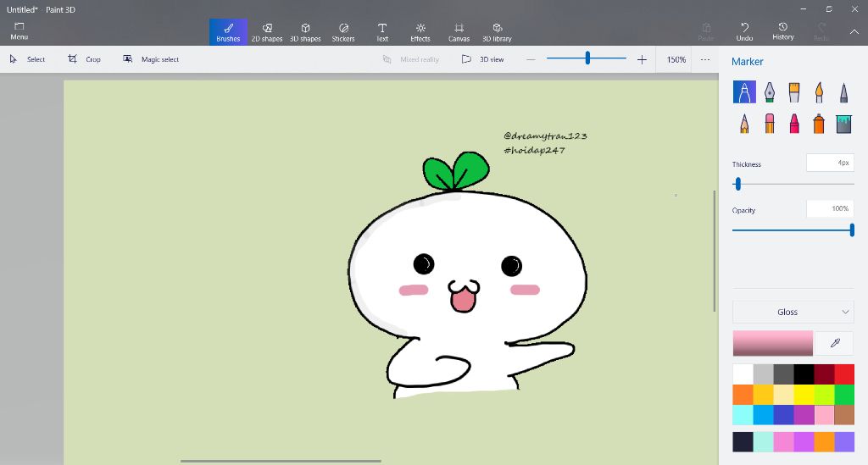Screen dimensions: 868x465
Task: Pick the dark navy custom color swatch
Action: (x=743, y=442)
